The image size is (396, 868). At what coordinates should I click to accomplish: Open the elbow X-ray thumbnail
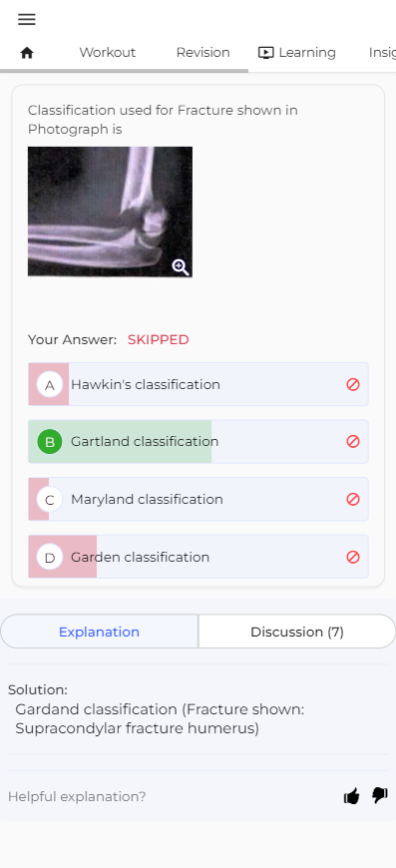point(110,212)
